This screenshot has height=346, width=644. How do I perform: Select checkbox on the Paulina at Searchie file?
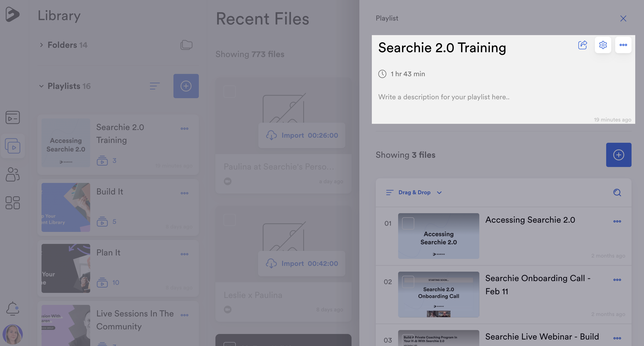tap(230, 92)
